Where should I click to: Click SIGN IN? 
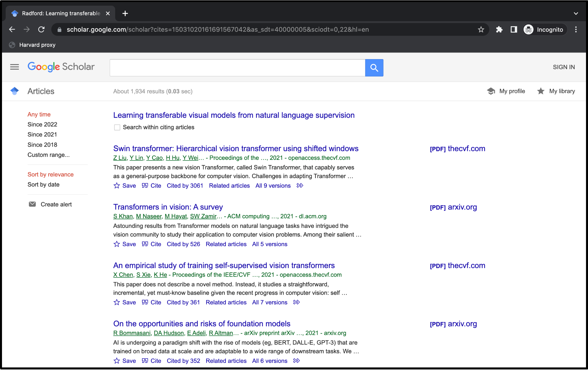coord(564,67)
